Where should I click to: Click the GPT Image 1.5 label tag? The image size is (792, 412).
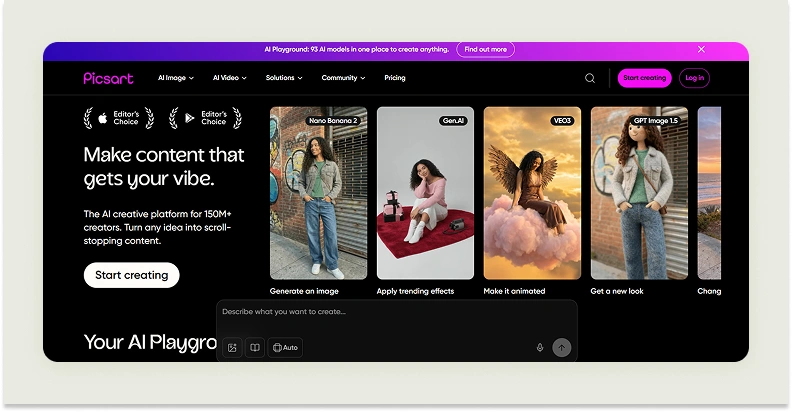(x=656, y=121)
